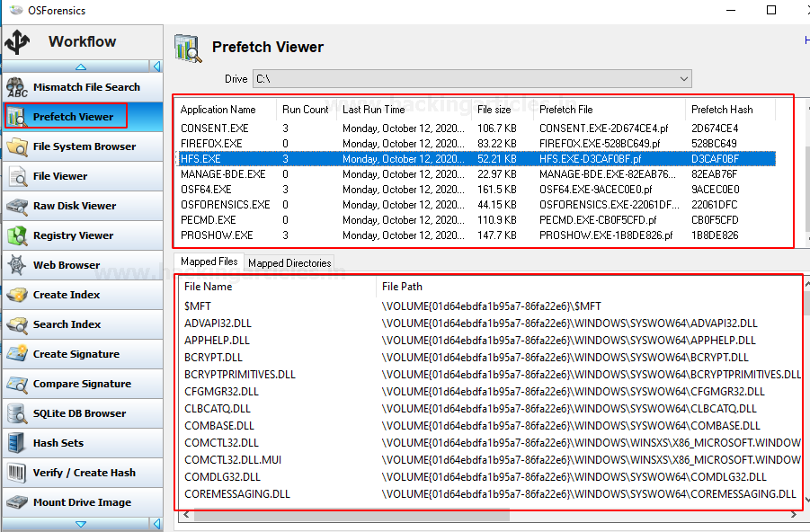Open the SQLite DB Browser module

[83, 413]
